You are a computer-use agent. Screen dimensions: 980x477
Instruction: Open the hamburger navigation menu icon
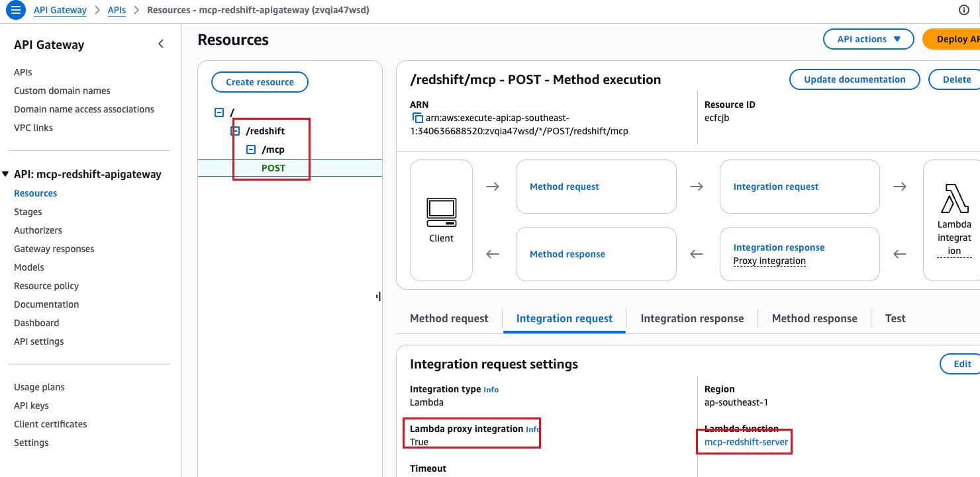15,10
